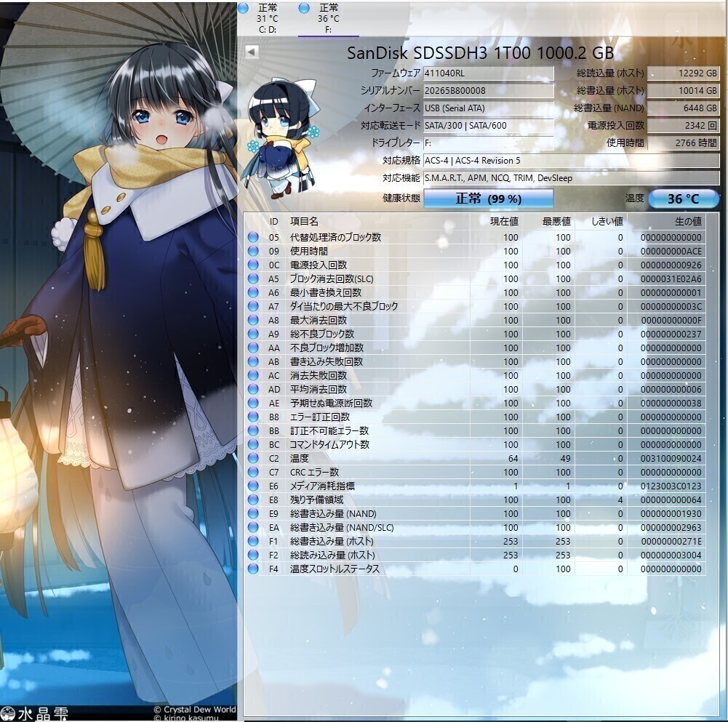
Task: Click status circle icon for attribute F1
Action: (253, 541)
